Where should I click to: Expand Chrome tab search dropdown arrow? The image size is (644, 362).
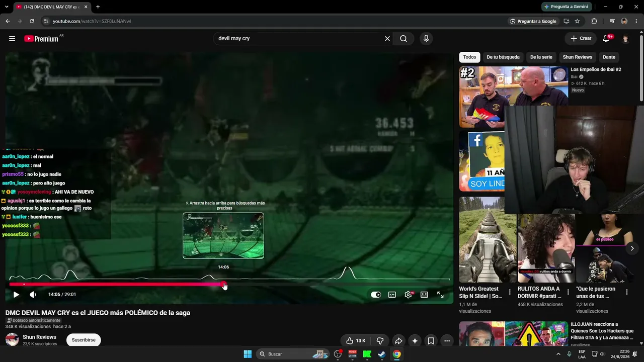pos(7,7)
